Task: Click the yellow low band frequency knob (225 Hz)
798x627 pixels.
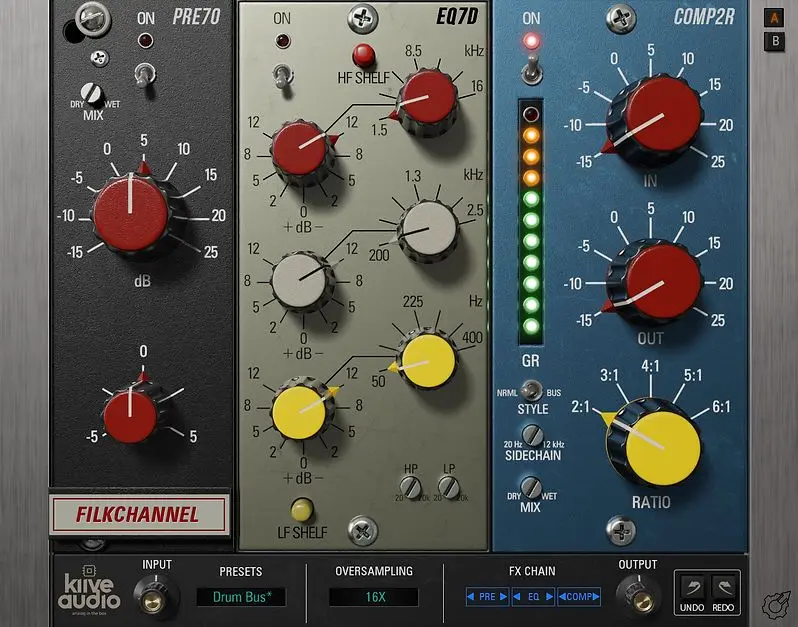Action: click(428, 361)
